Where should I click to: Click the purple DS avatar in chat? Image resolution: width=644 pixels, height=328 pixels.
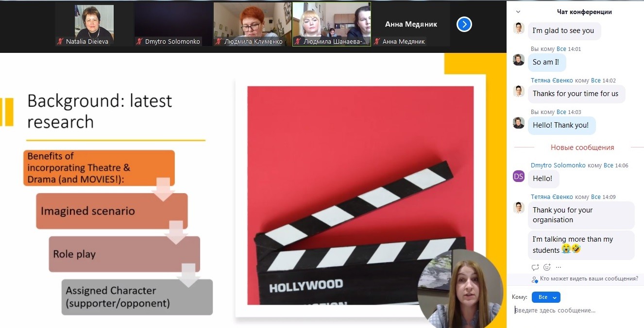[x=519, y=177]
